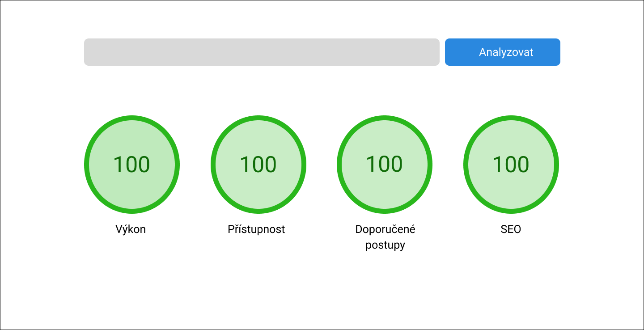Screen dimensions: 644x330
Task: Click the 100 score number above Přístupnost
Action: click(258, 165)
